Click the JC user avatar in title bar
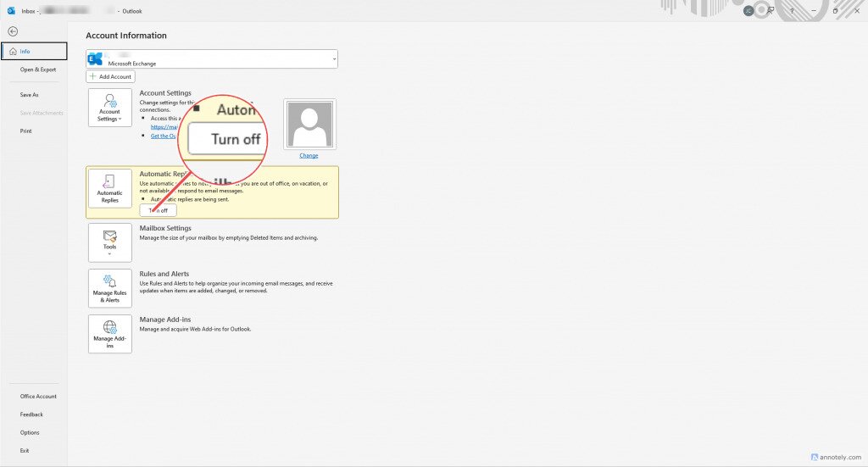868x467 pixels. [x=748, y=10]
